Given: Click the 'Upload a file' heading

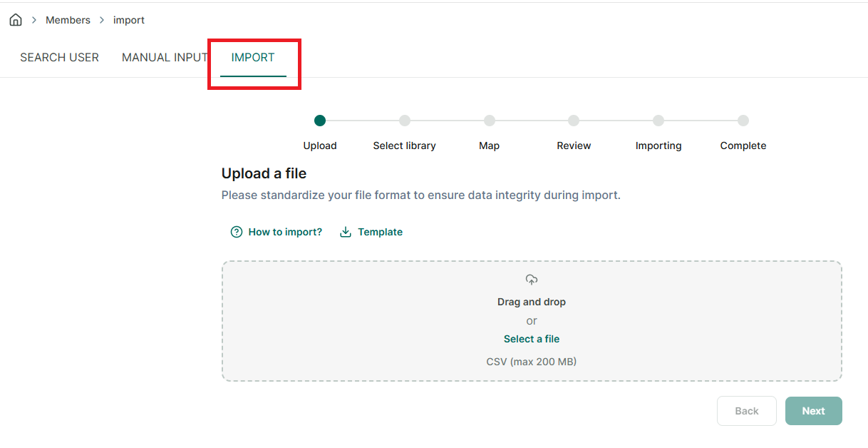Looking at the screenshot, I should click(x=264, y=173).
